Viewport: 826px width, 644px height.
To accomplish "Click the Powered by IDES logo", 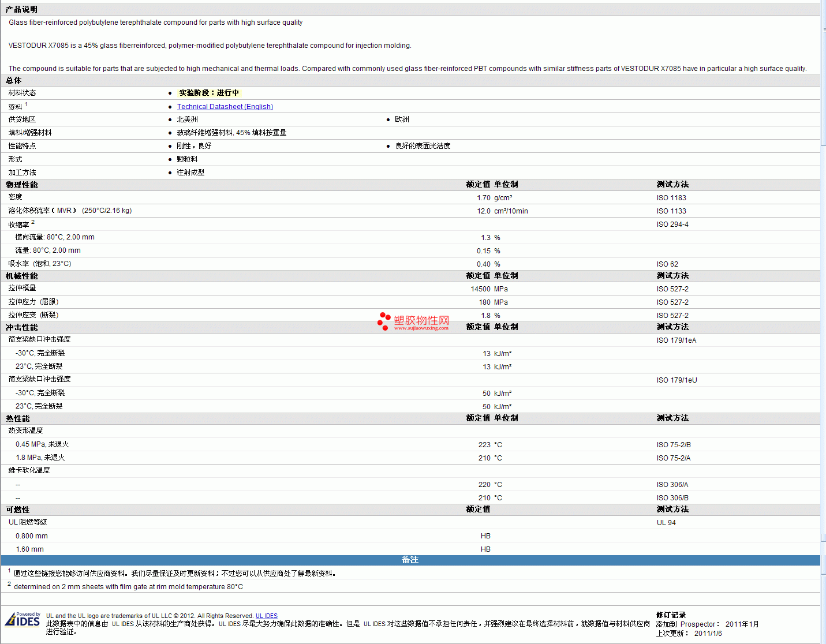I will [23, 620].
